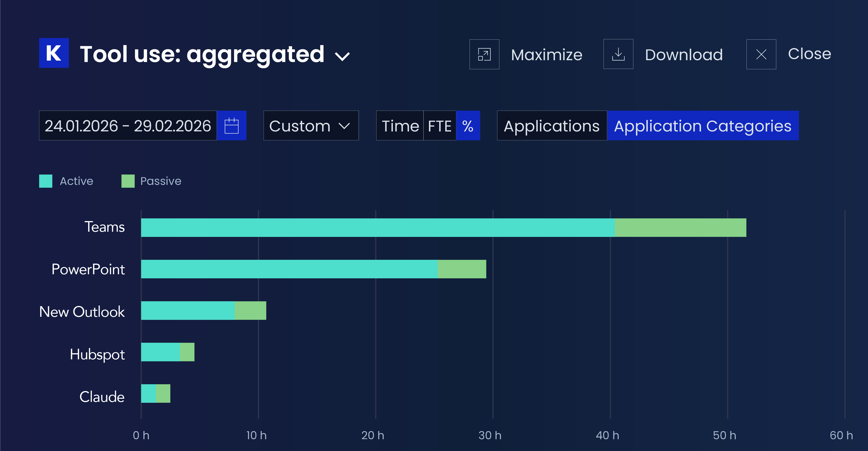Click the Download arrow icon
868x451 pixels.
618,54
